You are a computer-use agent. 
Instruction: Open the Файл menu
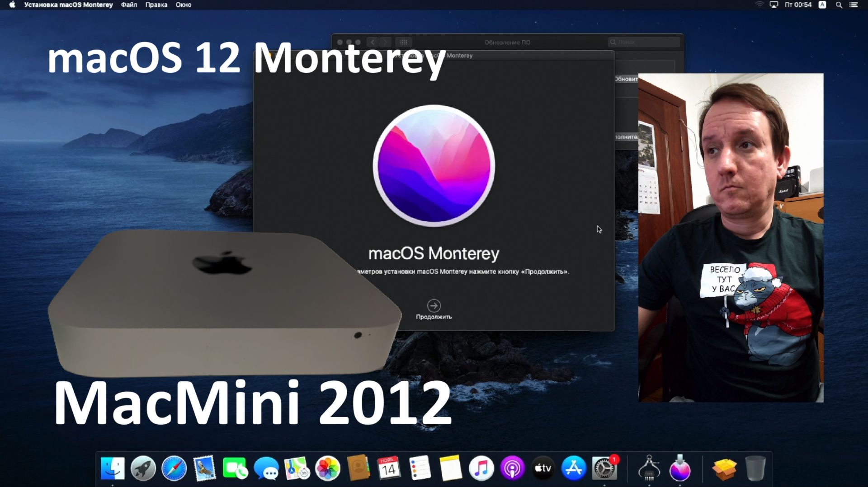click(x=129, y=5)
